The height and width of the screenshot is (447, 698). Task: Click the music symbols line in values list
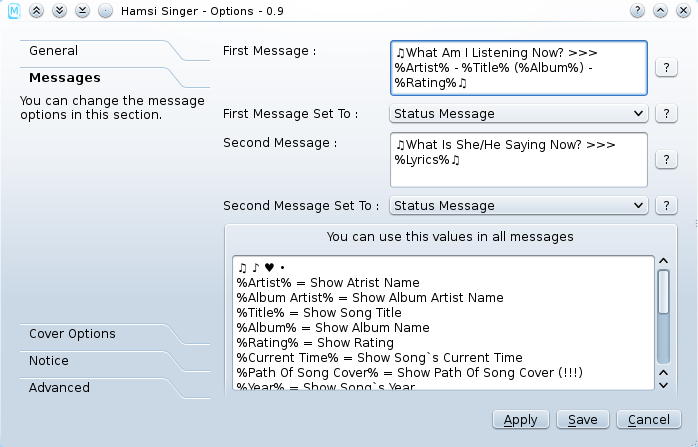261,268
